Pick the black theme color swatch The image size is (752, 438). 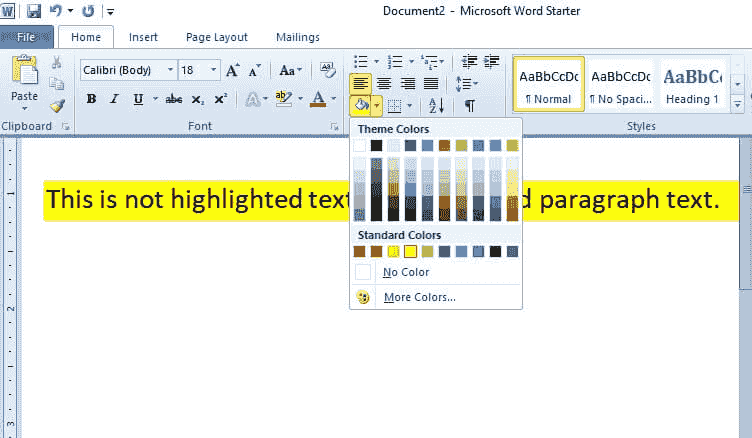pyautogui.click(x=376, y=145)
